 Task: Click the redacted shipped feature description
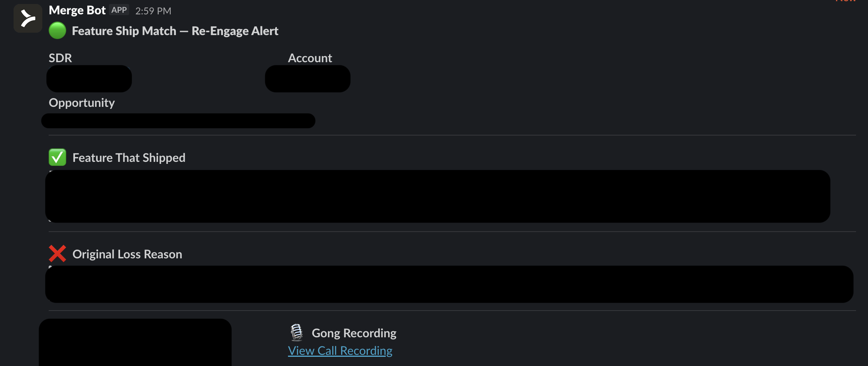(438, 196)
